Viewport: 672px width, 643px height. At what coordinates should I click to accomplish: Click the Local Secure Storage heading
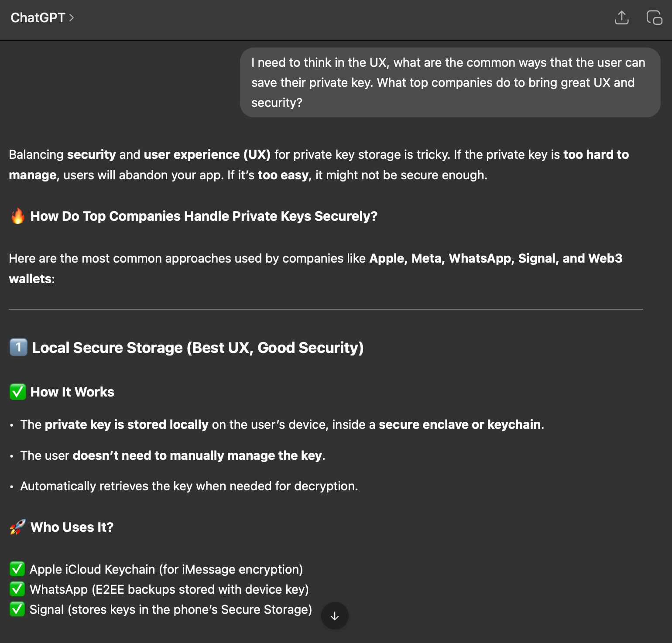pyautogui.click(x=198, y=348)
